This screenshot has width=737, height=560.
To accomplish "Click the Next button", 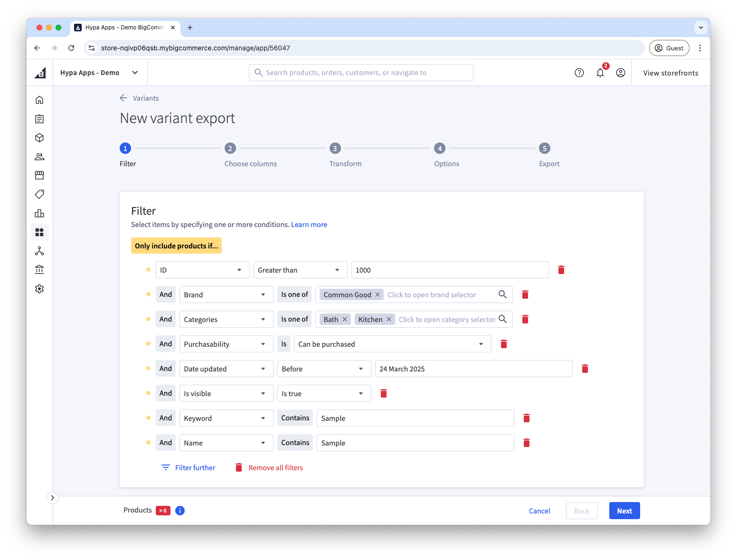I will 624,511.
